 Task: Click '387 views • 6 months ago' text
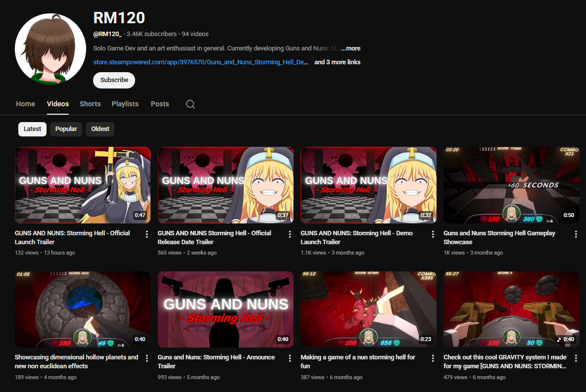click(x=332, y=378)
